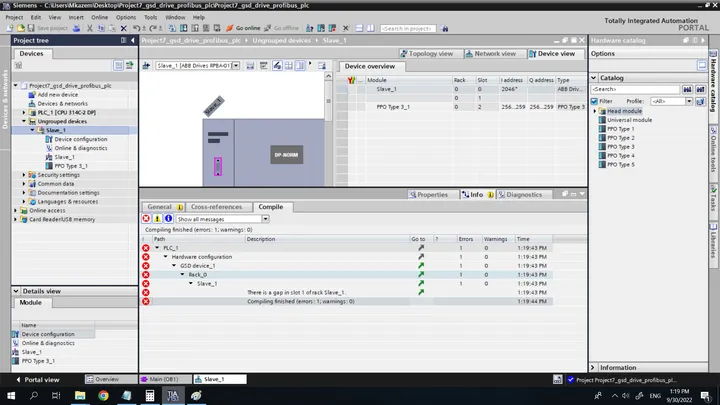720x405 pixels.
Task: Open the Show all messages dropdown
Action: point(265,219)
